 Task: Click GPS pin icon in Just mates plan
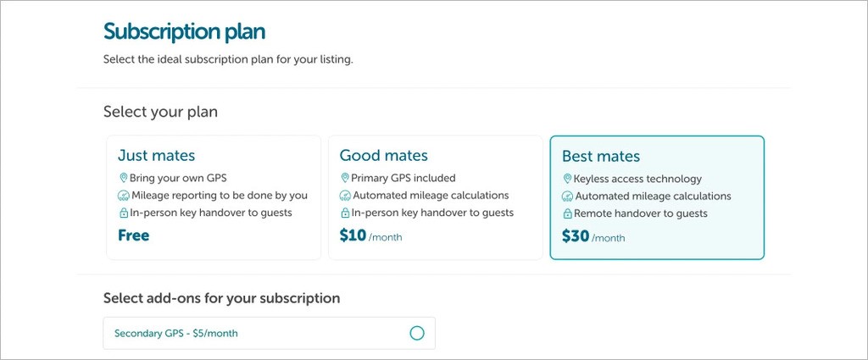coord(124,178)
